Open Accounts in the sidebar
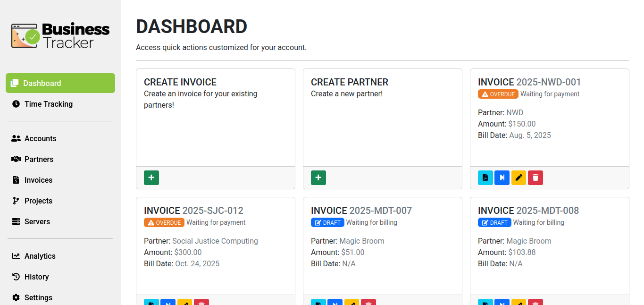 [x=40, y=138]
